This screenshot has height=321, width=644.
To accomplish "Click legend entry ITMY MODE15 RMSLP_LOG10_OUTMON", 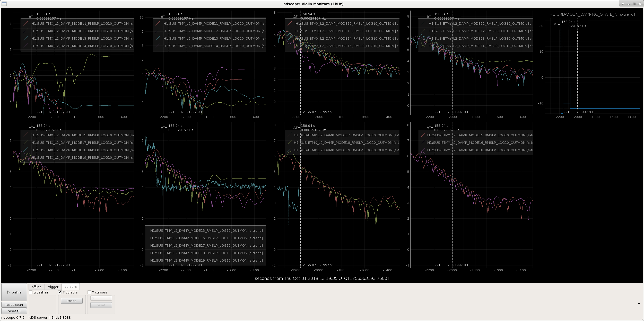I will coord(206,230).
